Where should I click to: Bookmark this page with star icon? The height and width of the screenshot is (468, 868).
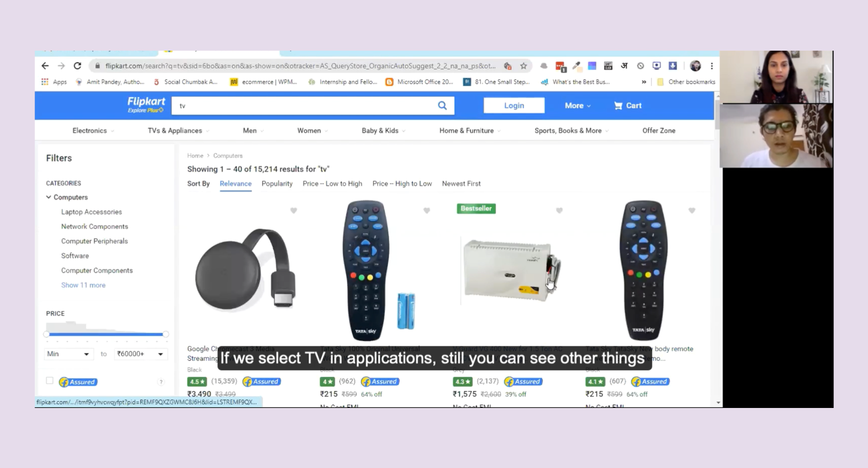[523, 65]
